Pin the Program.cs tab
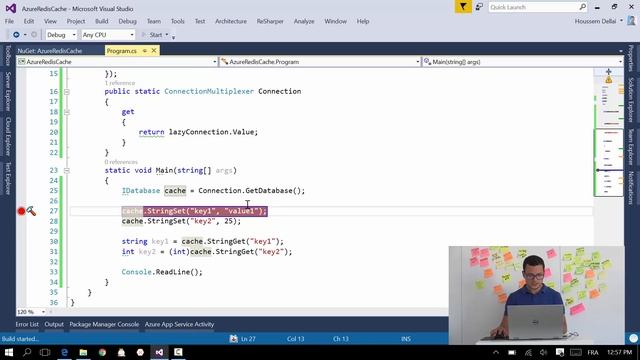Screen dimensions: 640x360 (144, 51)
